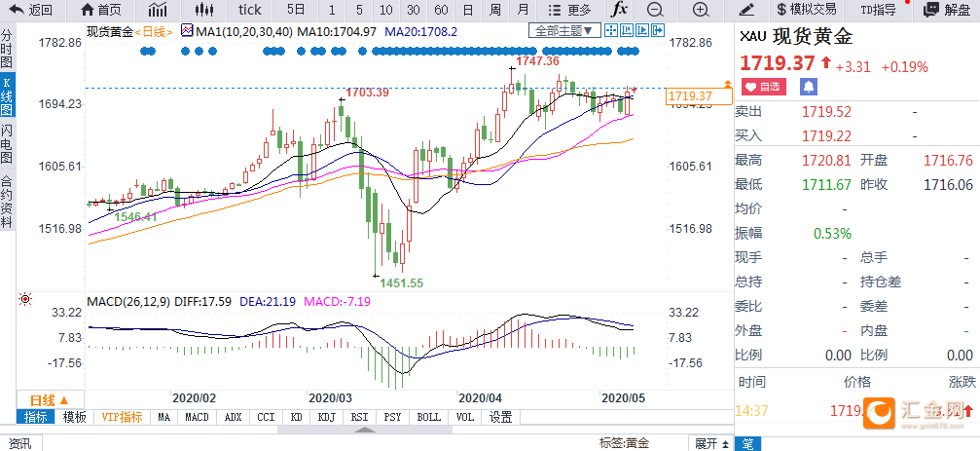Open the 更多 more periods menu
Viewport: 980px width, 451px height.
point(568,10)
